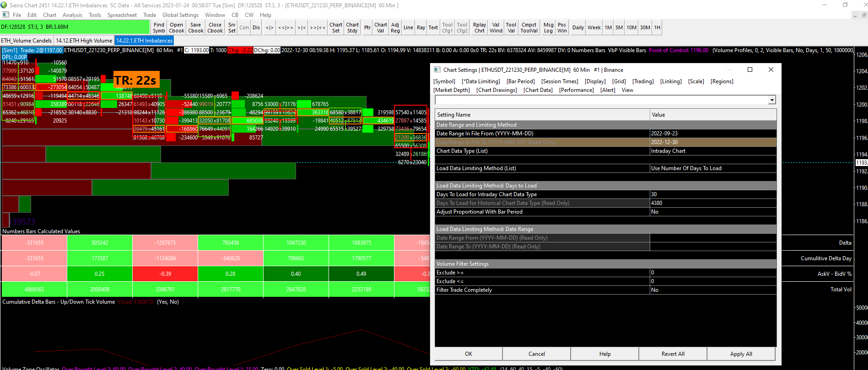Click the Apply All button
Image resolution: width=868 pixels, height=370 pixels.
click(x=741, y=354)
